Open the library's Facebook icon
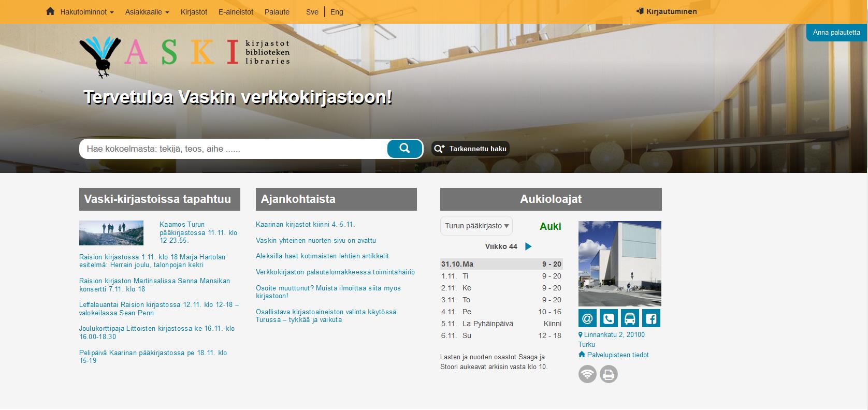 (651, 318)
